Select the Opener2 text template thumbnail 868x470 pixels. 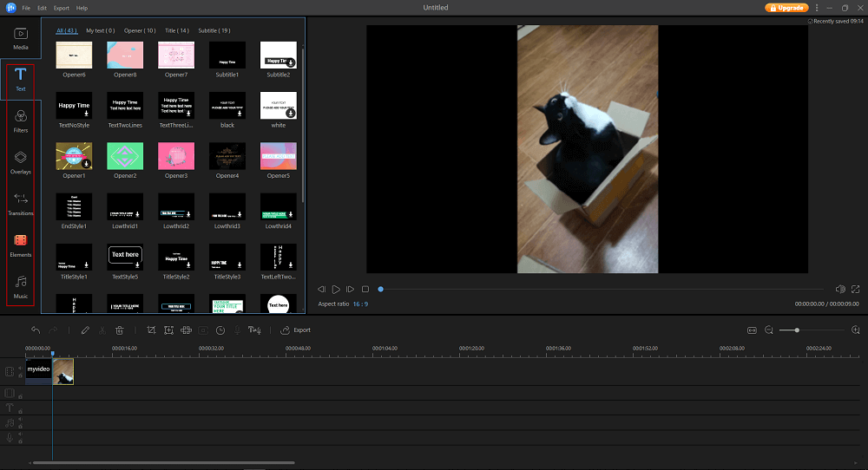(x=124, y=156)
